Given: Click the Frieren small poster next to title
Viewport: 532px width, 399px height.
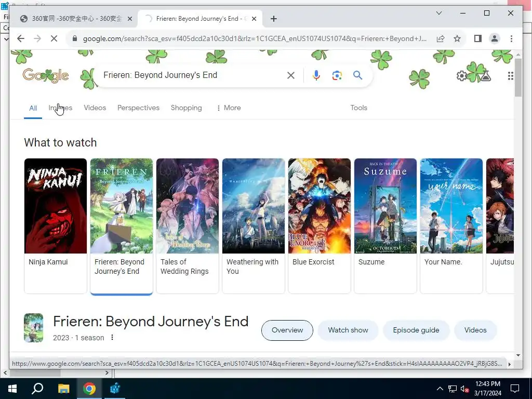Looking at the screenshot, I should [x=33, y=328].
